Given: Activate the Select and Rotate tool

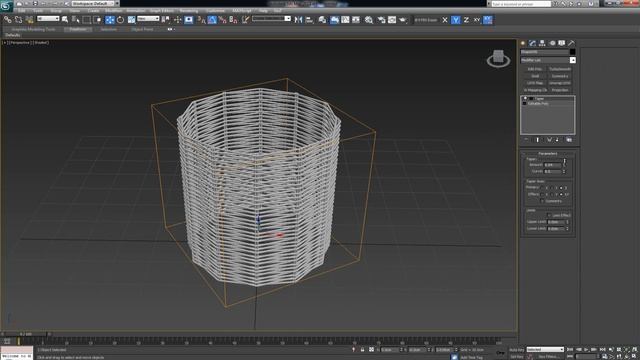Looking at the screenshot, I should click(x=120, y=20).
